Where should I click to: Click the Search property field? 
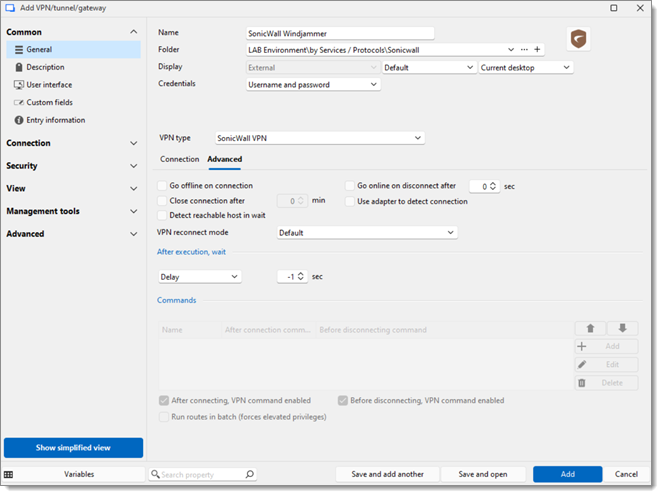point(203,474)
